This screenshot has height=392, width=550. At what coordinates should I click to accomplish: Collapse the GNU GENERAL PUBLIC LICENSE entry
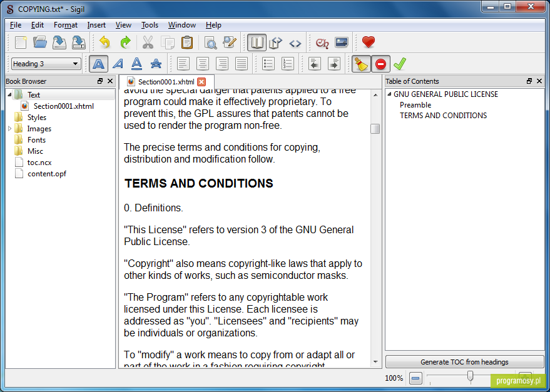click(x=389, y=94)
